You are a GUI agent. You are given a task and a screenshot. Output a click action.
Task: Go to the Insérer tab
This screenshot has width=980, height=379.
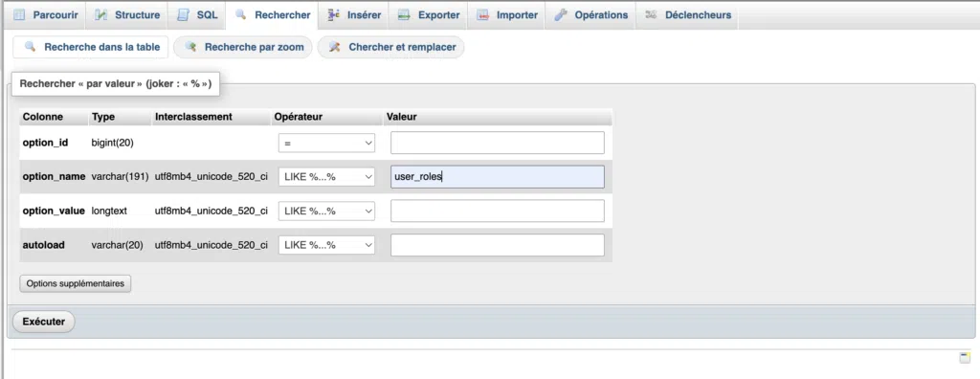(354, 15)
